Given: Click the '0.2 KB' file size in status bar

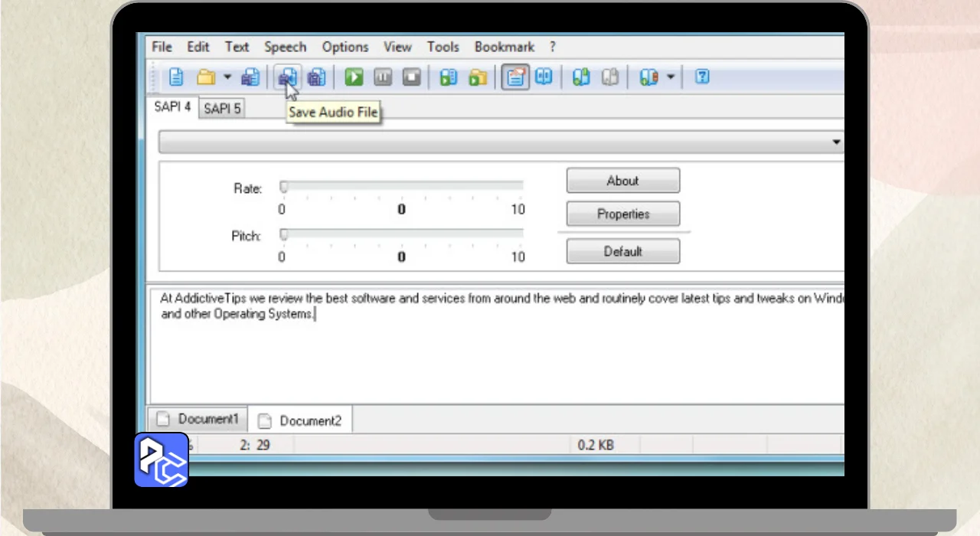Looking at the screenshot, I should point(596,445).
